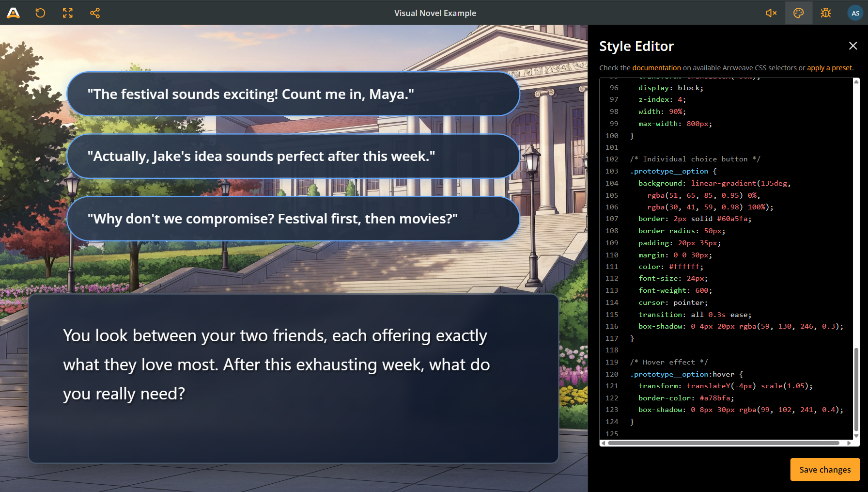Choose "The festival sounds exciting" option
The height and width of the screenshot is (492, 868).
[x=293, y=94]
